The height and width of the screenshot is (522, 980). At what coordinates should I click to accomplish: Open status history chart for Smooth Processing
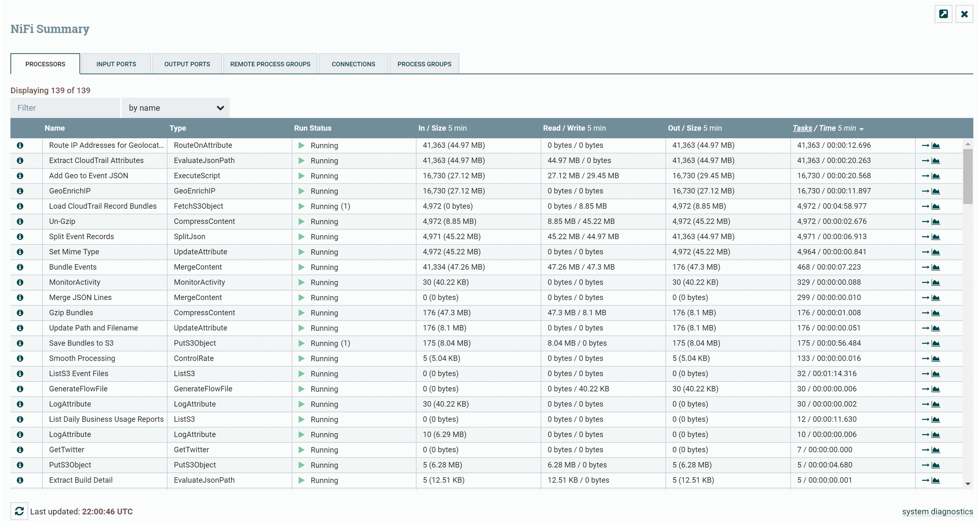[x=936, y=359]
